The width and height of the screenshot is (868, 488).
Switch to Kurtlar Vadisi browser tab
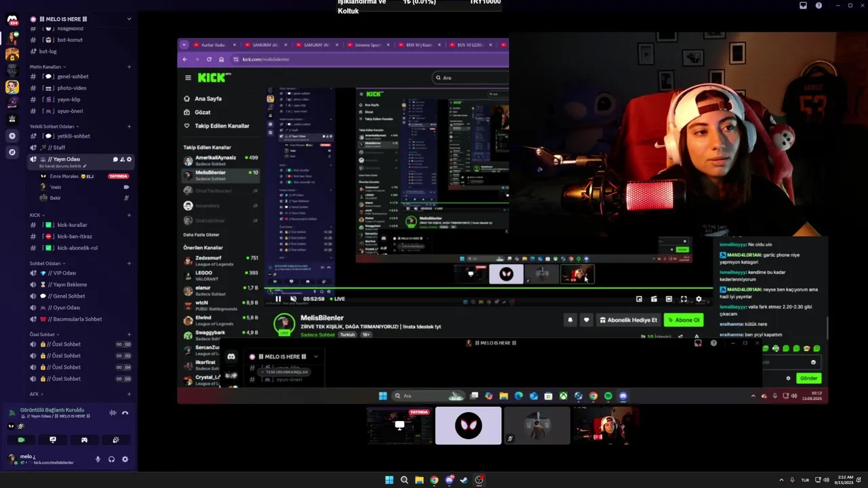pyautogui.click(x=214, y=45)
